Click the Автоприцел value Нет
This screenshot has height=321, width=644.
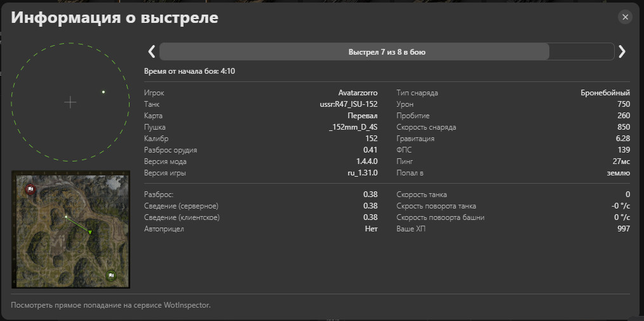(371, 229)
